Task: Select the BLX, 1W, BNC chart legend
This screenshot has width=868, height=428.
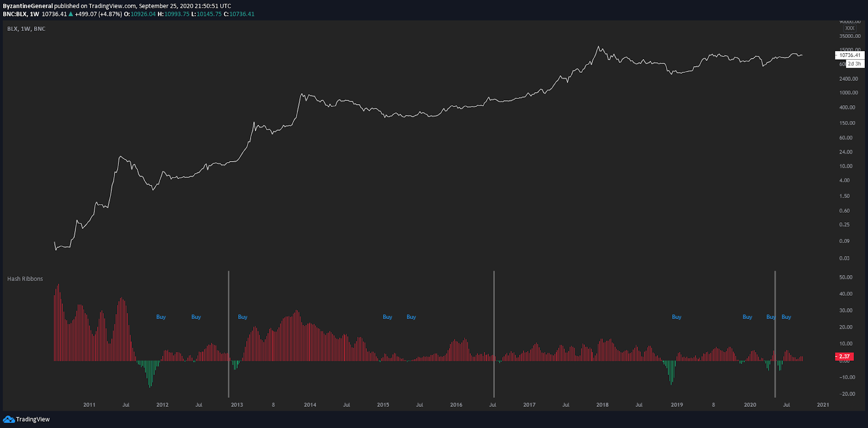Action: point(26,29)
